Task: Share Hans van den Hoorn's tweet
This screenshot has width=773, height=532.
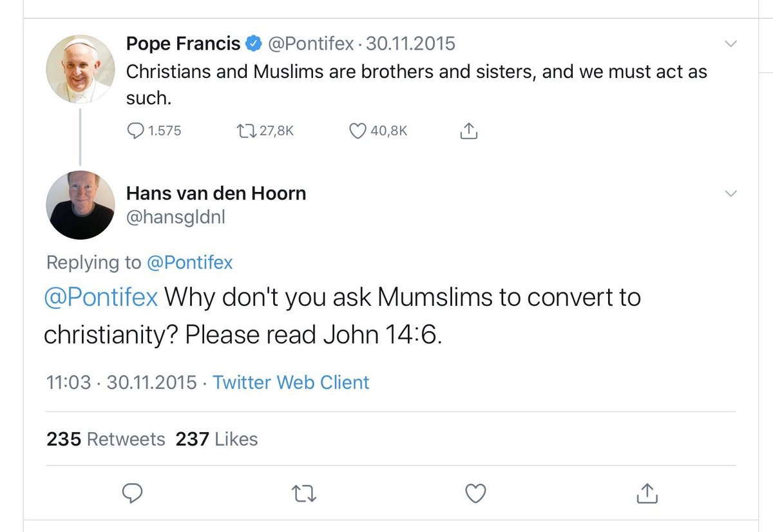Action: [647, 493]
